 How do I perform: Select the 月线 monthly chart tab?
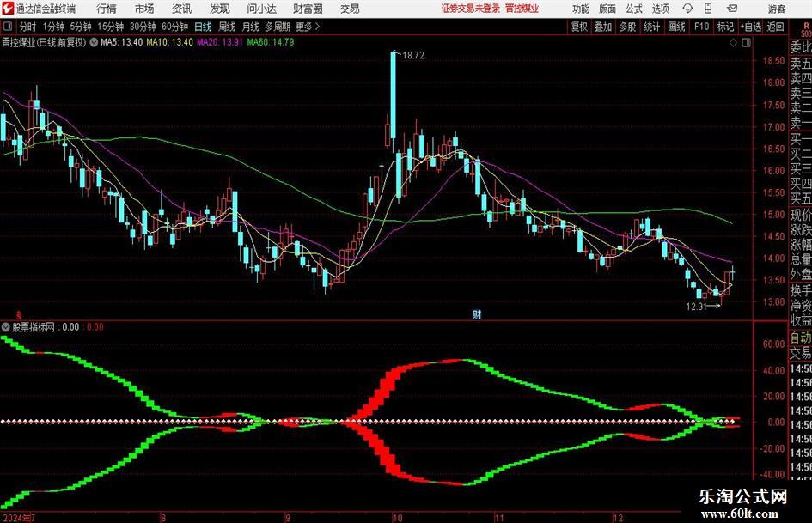point(250,27)
